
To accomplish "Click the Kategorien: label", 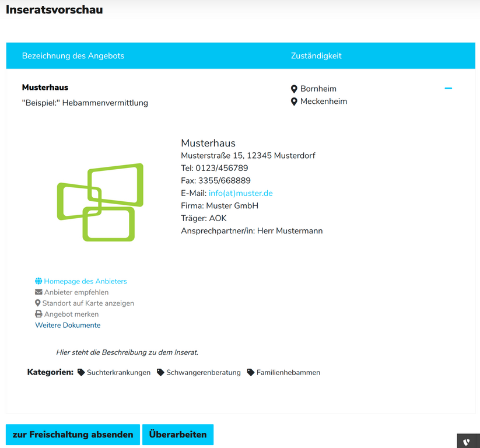I will [50, 372].
